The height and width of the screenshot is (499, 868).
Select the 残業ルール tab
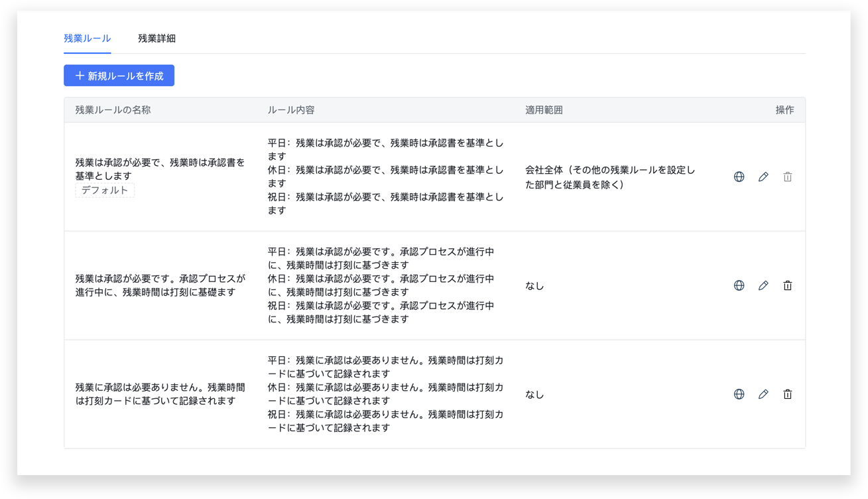point(87,38)
